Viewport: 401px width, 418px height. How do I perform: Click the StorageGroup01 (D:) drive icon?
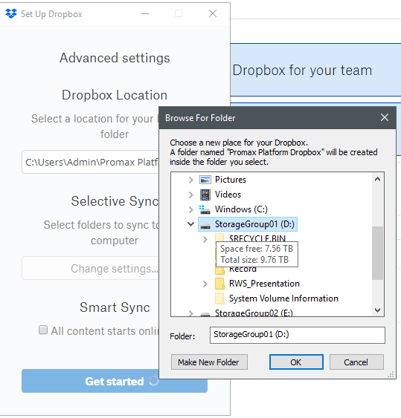[x=205, y=225]
